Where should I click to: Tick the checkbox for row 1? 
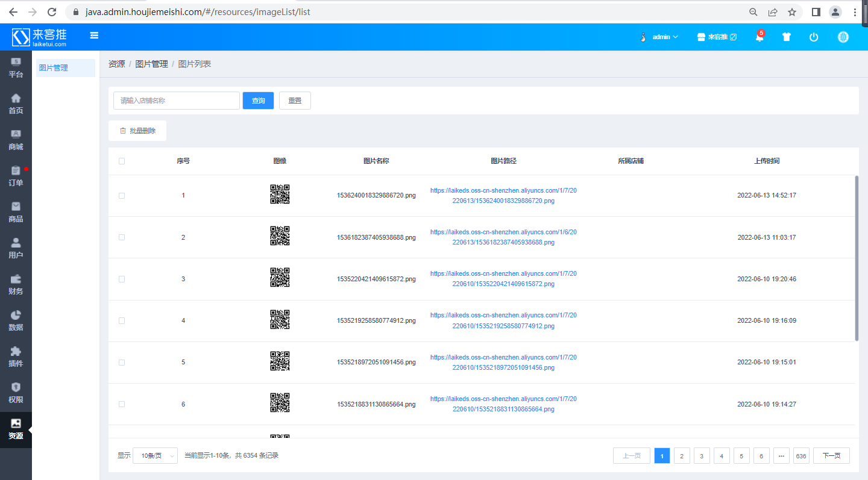[122, 196]
